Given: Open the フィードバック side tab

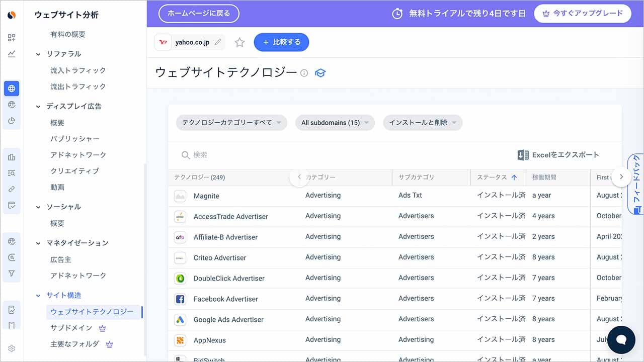Looking at the screenshot, I should pyautogui.click(x=636, y=184).
